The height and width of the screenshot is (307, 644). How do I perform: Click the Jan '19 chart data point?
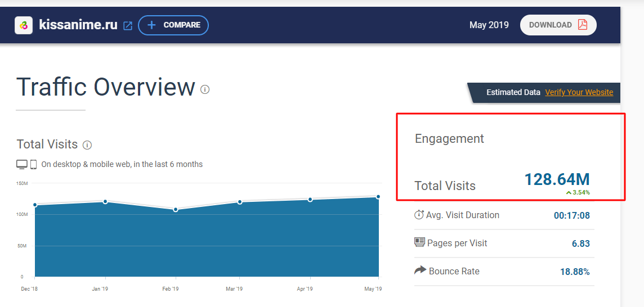coord(105,201)
